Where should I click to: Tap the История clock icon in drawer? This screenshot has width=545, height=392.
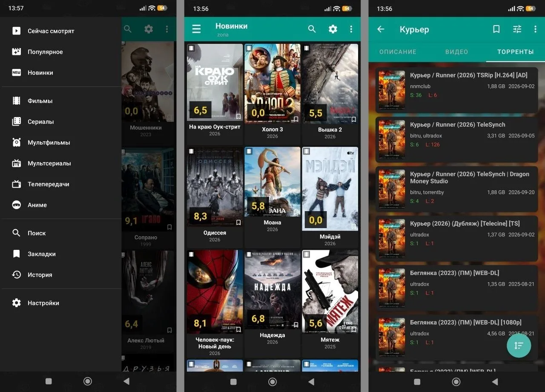(x=16, y=275)
